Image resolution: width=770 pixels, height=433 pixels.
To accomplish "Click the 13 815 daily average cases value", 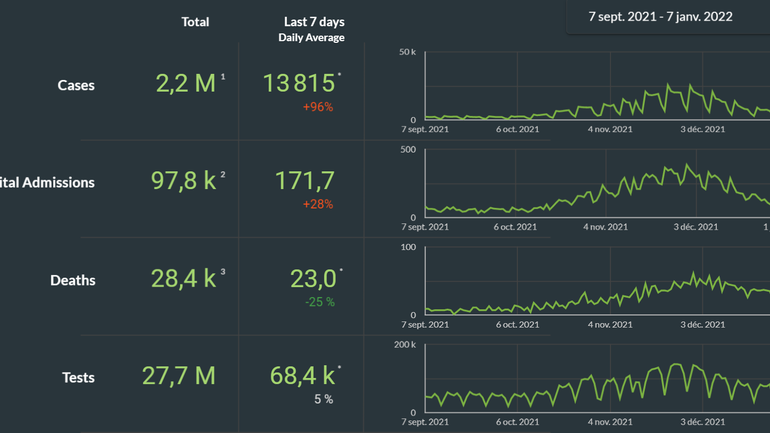I will point(298,83).
